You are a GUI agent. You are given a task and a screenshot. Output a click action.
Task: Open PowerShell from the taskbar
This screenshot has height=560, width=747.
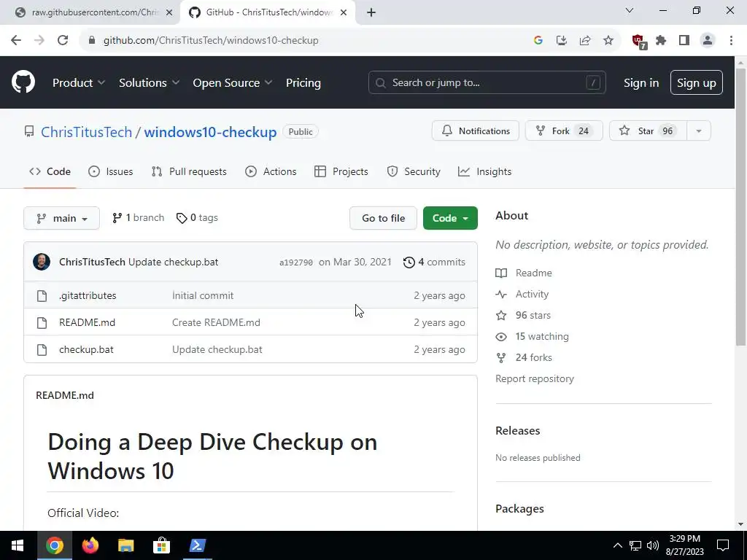[x=197, y=545]
